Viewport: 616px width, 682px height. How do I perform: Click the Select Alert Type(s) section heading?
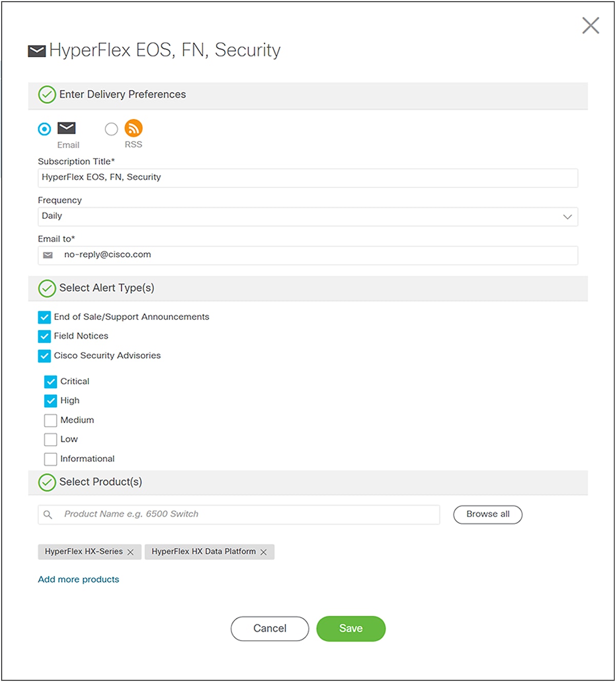point(107,288)
